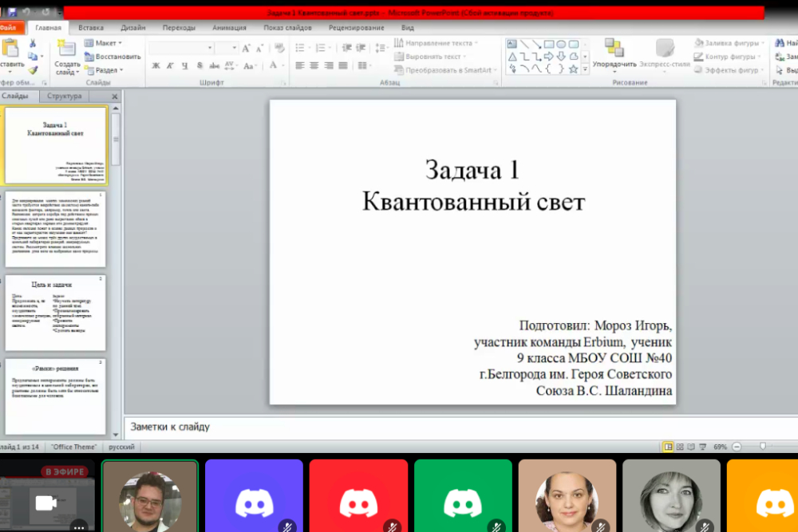The image size is (798, 532).
Task: Click the increase font size icon
Action: pyautogui.click(x=247, y=49)
